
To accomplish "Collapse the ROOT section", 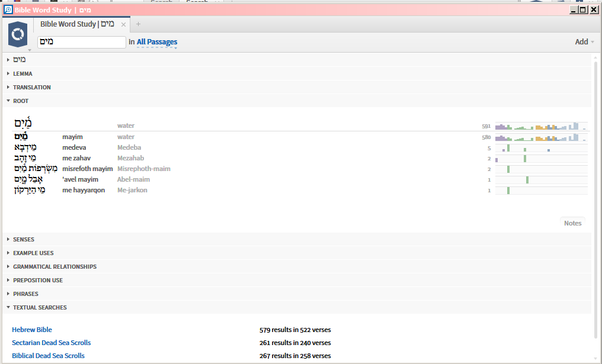I will coord(8,101).
